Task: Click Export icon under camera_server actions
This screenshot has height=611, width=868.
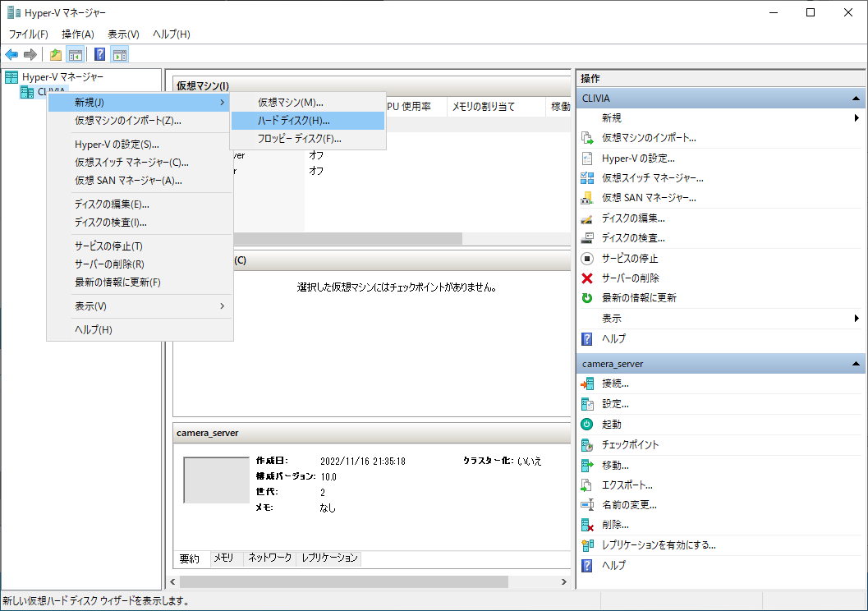Action: 587,485
